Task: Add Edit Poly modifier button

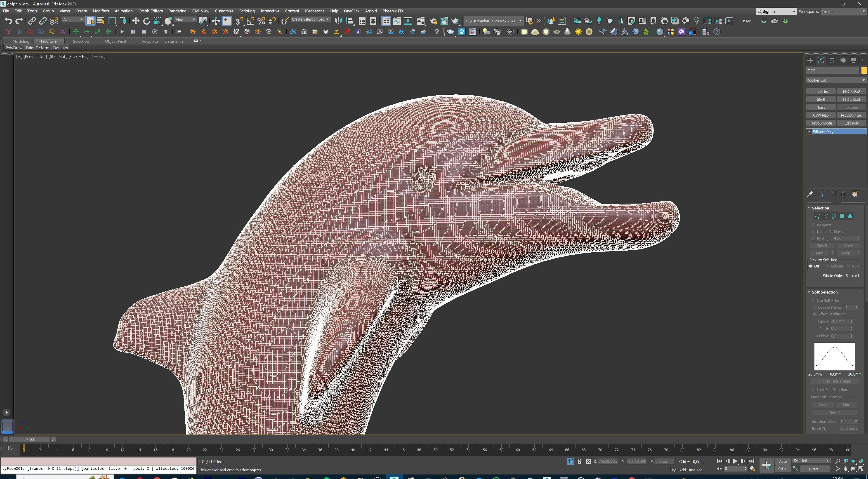Action: pyautogui.click(x=851, y=123)
